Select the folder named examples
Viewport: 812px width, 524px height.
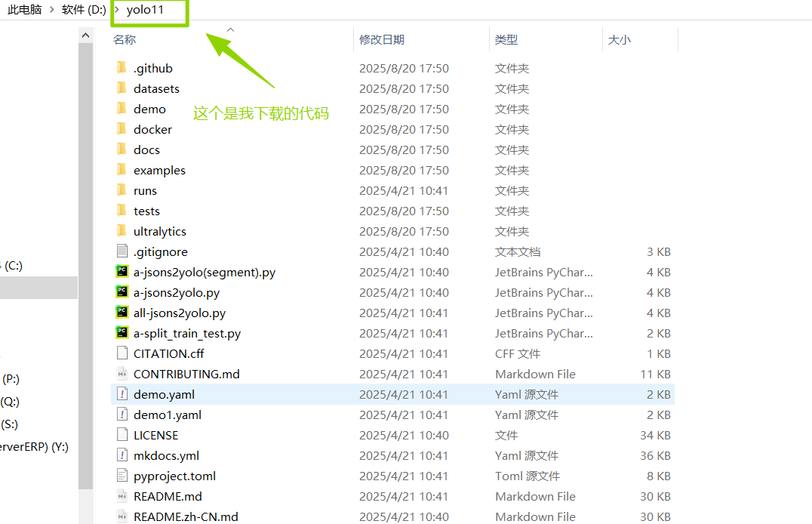click(x=159, y=170)
